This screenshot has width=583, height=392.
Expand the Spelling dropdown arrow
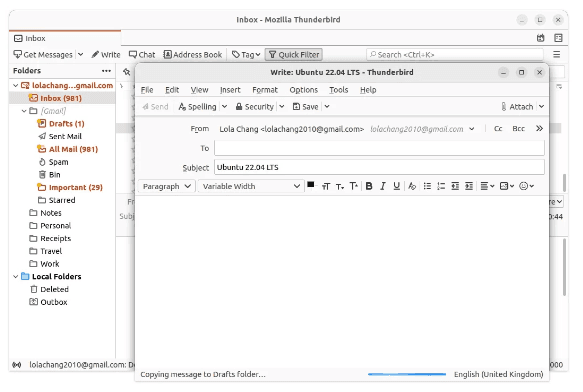pyautogui.click(x=225, y=107)
